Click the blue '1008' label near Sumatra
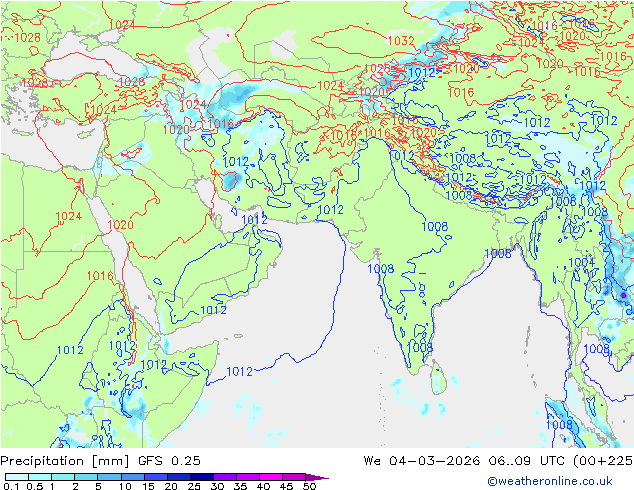 pyautogui.click(x=559, y=425)
